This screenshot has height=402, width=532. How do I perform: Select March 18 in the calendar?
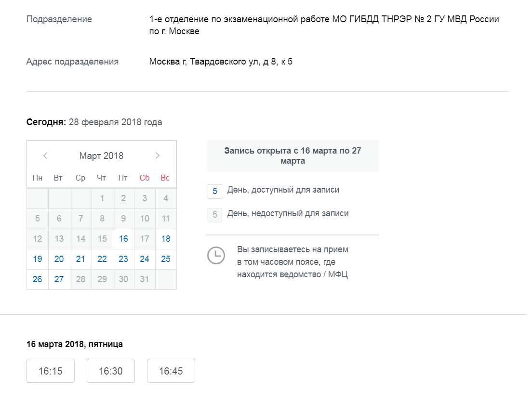(x=166, y=239)
